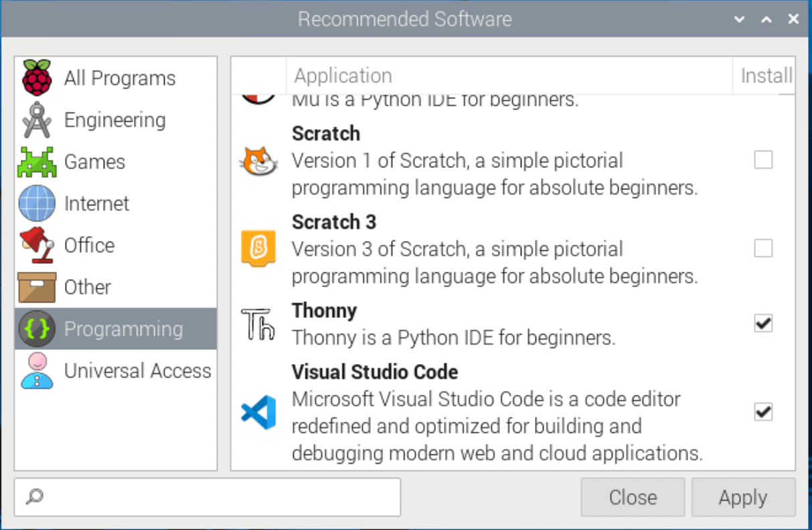Screen dimensions: 812x530
Task: Enable the Scratch install checkbox
Action: [763, 160]
